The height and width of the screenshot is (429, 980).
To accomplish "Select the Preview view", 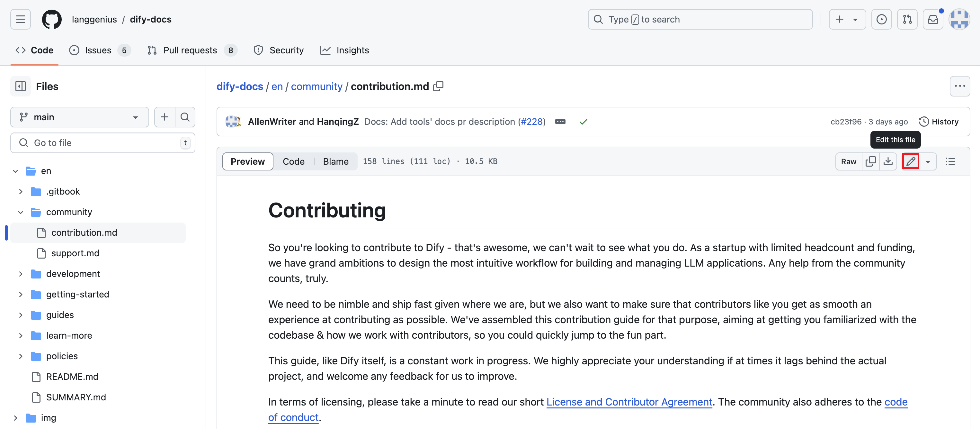I will click(248, 161).
